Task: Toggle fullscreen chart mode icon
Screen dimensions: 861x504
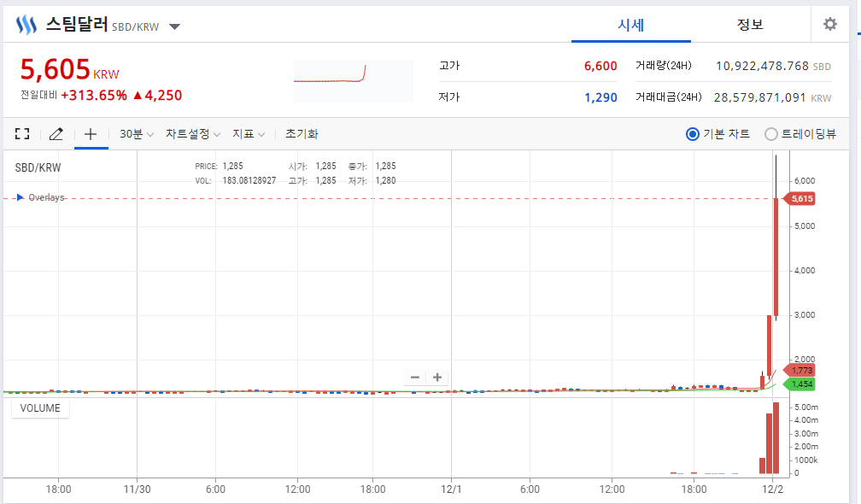Action: click(x=22, y=133)
